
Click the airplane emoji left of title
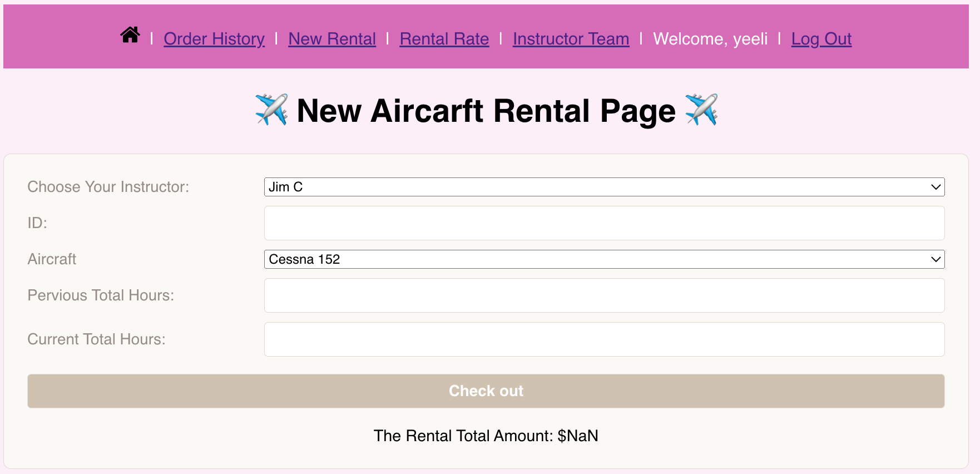pos(271,110)
